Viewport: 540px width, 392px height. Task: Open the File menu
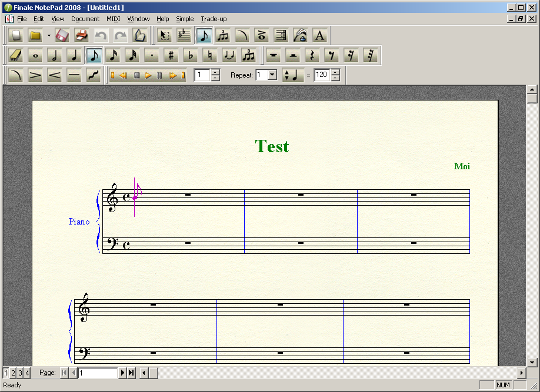[x=22, y=19]
